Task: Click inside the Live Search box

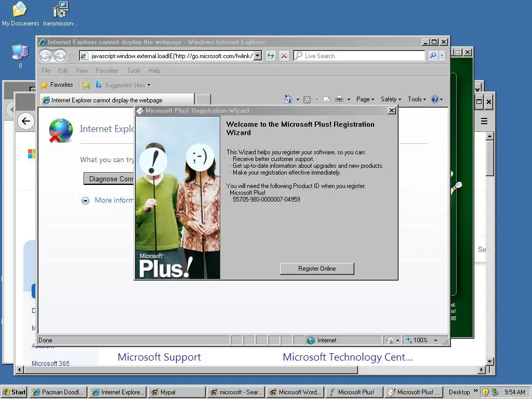Action: pos(360,56)
